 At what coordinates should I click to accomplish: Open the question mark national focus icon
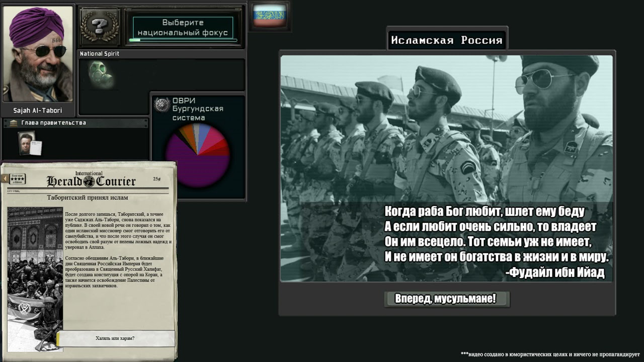(100, 26)
